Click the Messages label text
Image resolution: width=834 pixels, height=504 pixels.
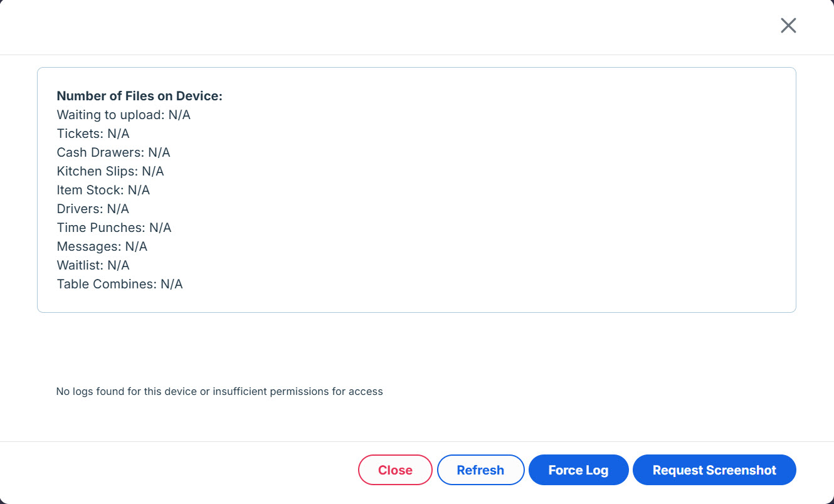[88, 246]
